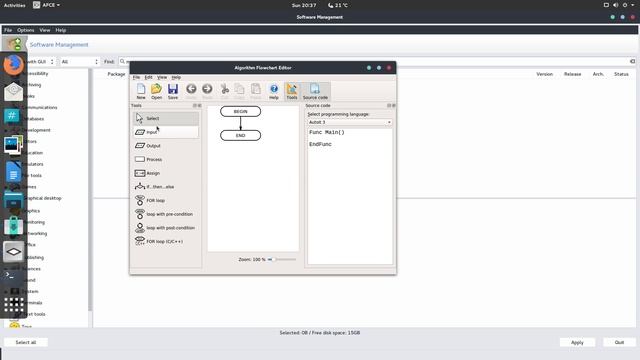Click the zoom slider handle under the flowchart

click(274, 259)
